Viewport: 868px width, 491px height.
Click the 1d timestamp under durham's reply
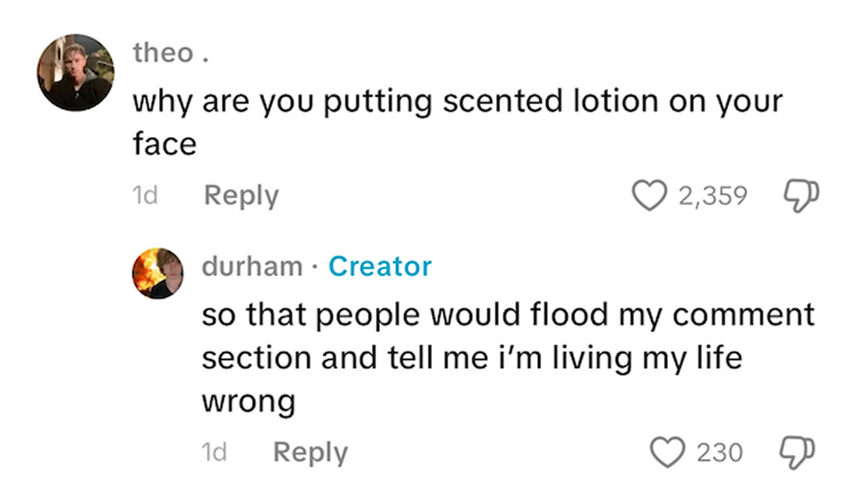214,453
